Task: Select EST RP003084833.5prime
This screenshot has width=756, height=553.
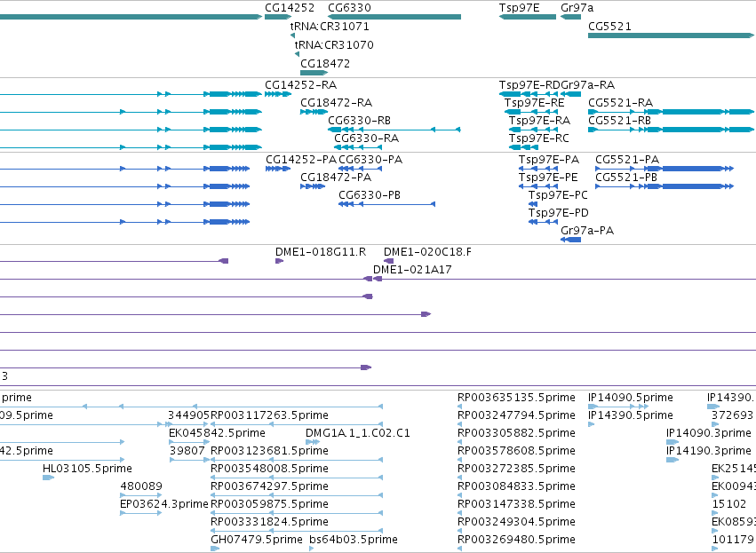Action: (516, 486)
